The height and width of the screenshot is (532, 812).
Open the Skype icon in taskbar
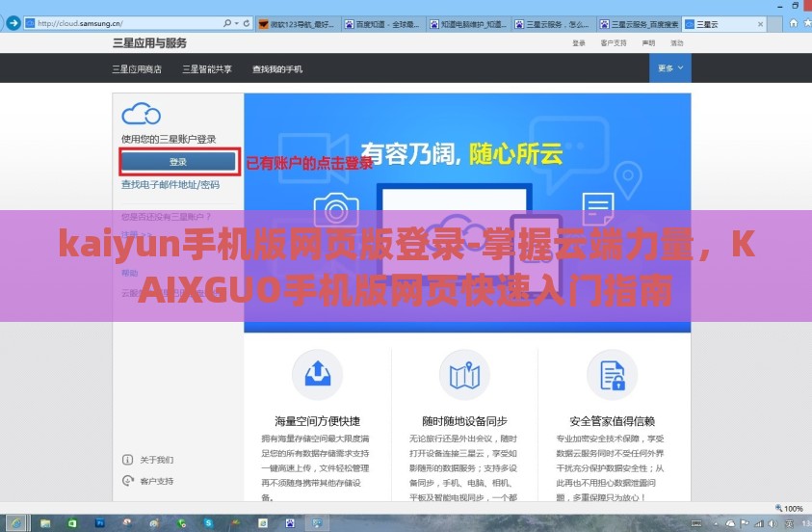(x=208, y=523)
